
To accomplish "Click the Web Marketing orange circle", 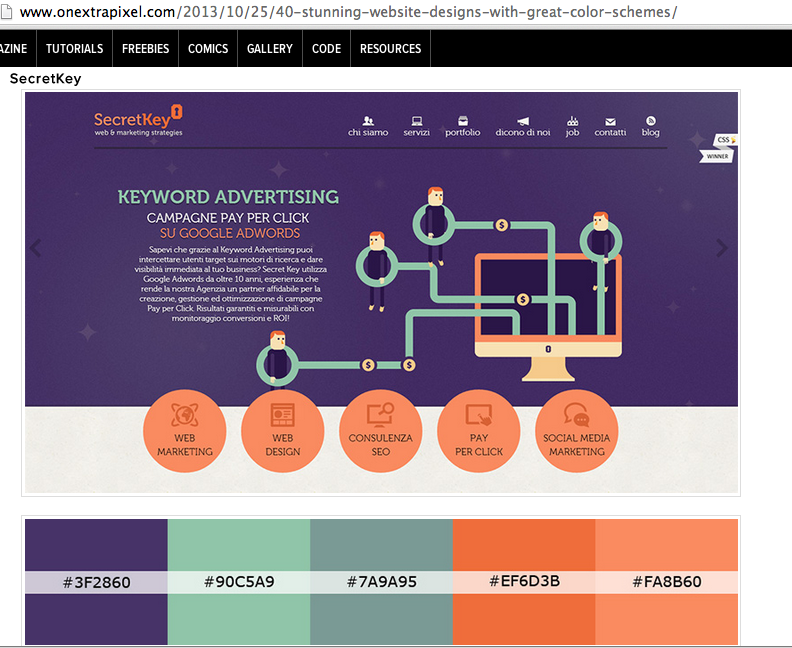I will pyautogui.click(x=185, y=431).
